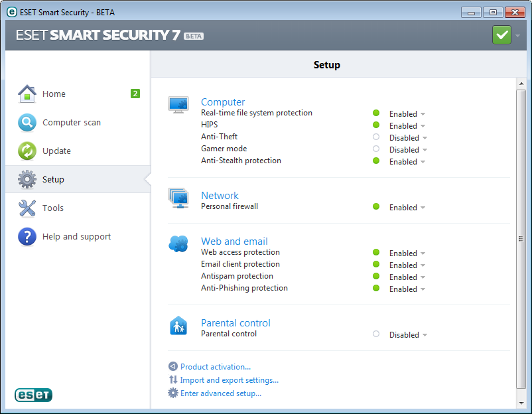The image size is (532, 414).
Task: Toggle the Parental control status indicator
Action: [376, 334]
